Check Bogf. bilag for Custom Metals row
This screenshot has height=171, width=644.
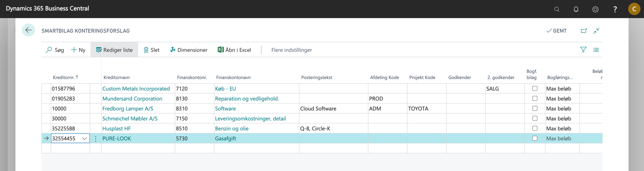tap(535, 88)
